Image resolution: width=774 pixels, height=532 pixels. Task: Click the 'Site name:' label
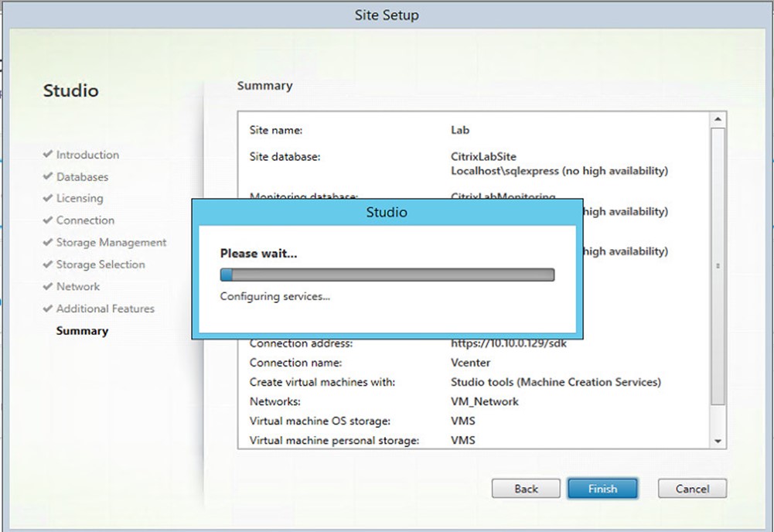coord(276,130)
